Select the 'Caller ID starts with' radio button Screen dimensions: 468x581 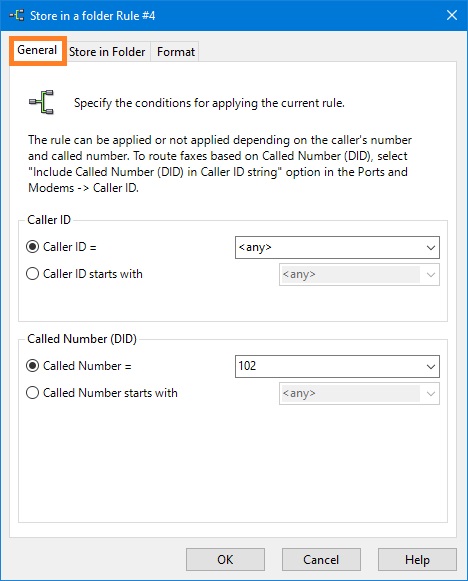pyautogui.click(x=33, y=274)
